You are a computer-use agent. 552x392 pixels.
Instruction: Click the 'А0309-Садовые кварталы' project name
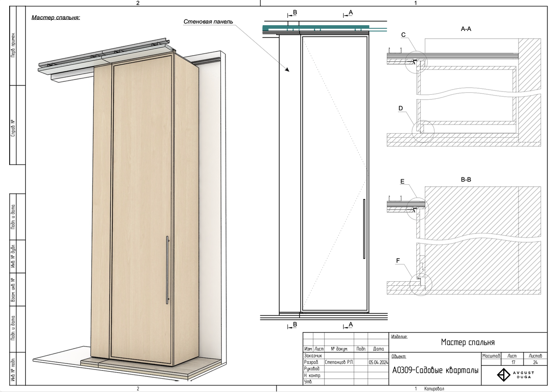coord(435,370)
